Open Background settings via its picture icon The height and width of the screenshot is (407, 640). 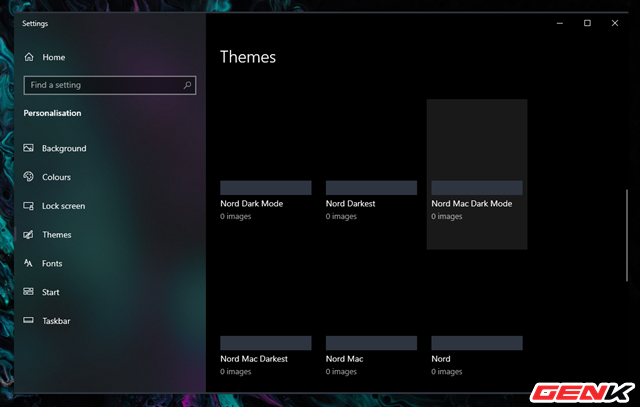coord(29,148)
